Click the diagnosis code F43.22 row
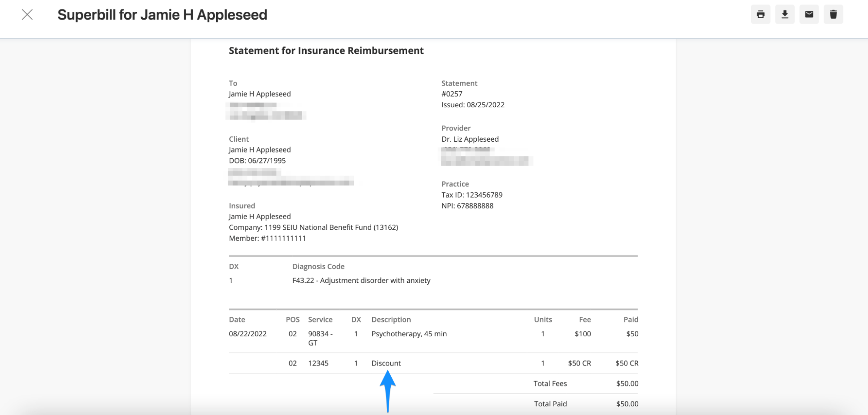 click(361, 280)
